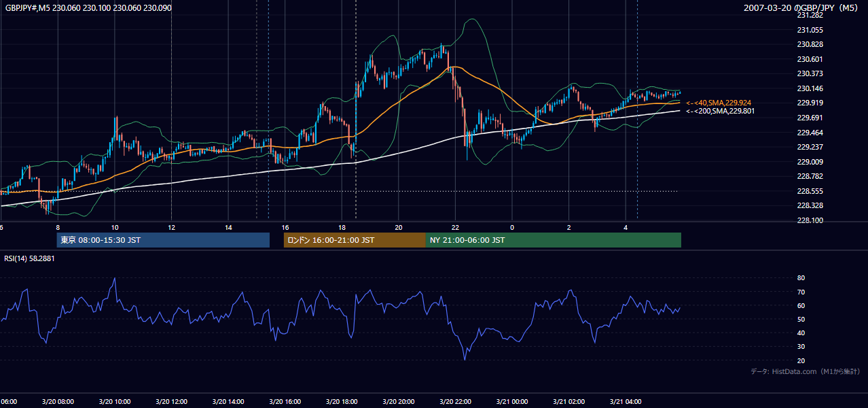
Task: Click RSI scale value 30
Action: pyautogui.click(x=801, y=347)
